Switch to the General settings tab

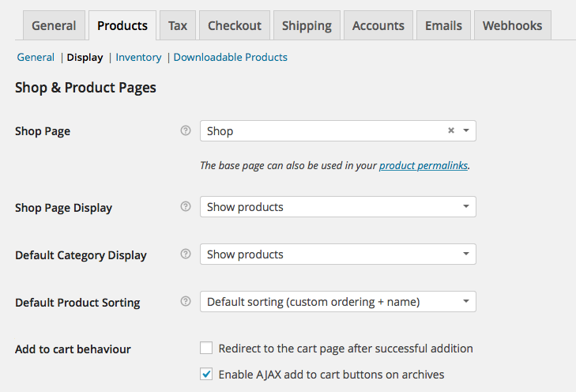coord(55,25)
